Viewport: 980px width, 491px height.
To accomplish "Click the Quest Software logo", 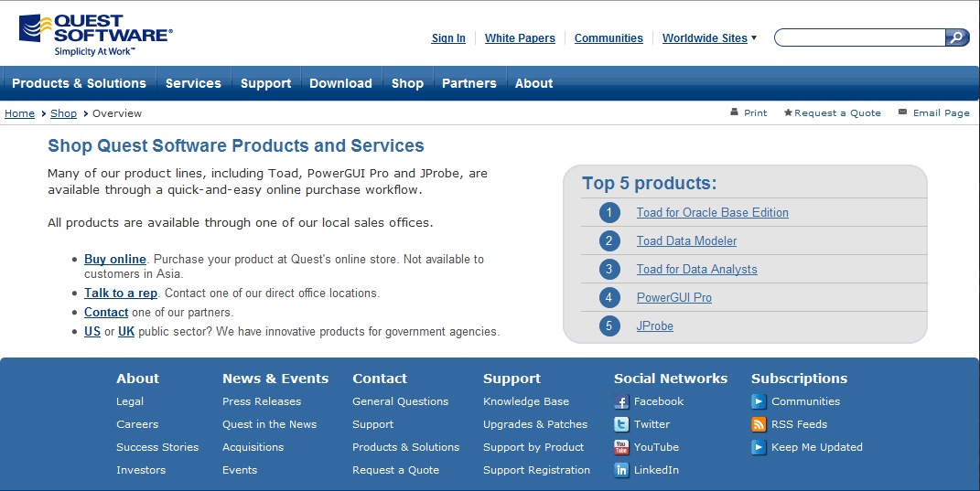I will 96,35.
